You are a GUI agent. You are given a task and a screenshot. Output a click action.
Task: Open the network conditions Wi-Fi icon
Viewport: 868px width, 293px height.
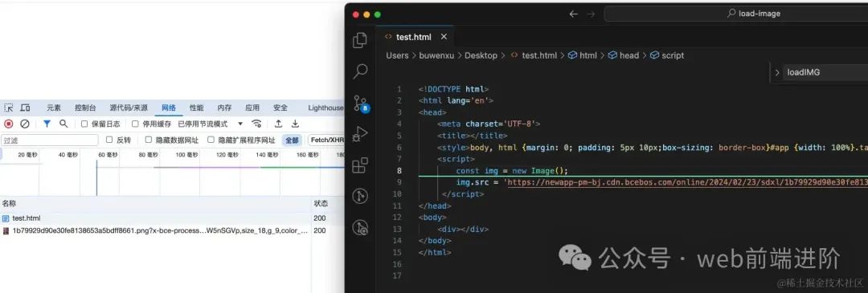click(x=256, y=124)
